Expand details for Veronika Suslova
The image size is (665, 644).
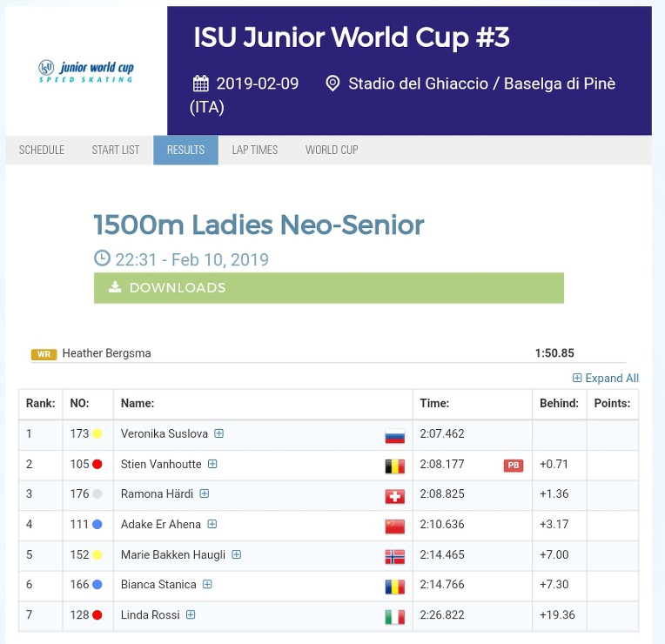click(x=219, y=433)
